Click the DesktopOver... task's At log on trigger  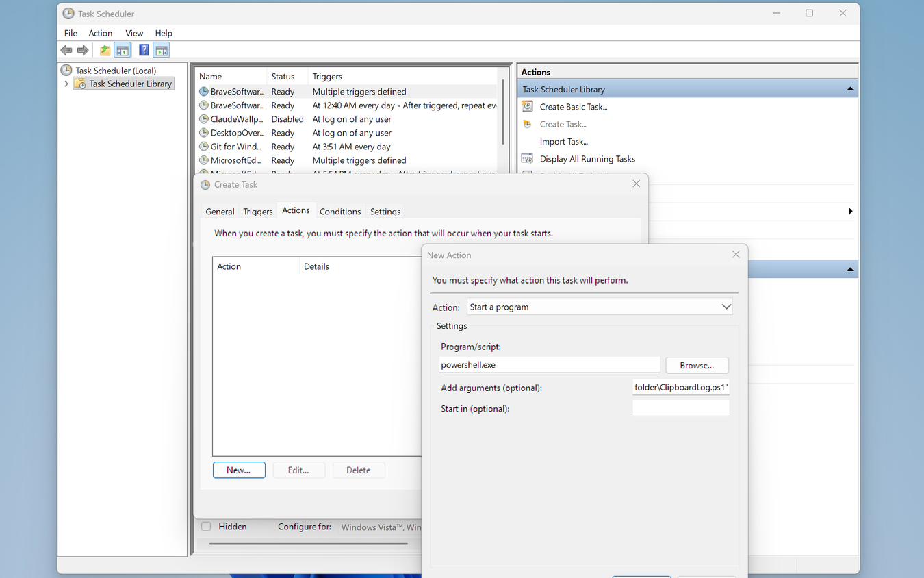click(x=352, y=133)
